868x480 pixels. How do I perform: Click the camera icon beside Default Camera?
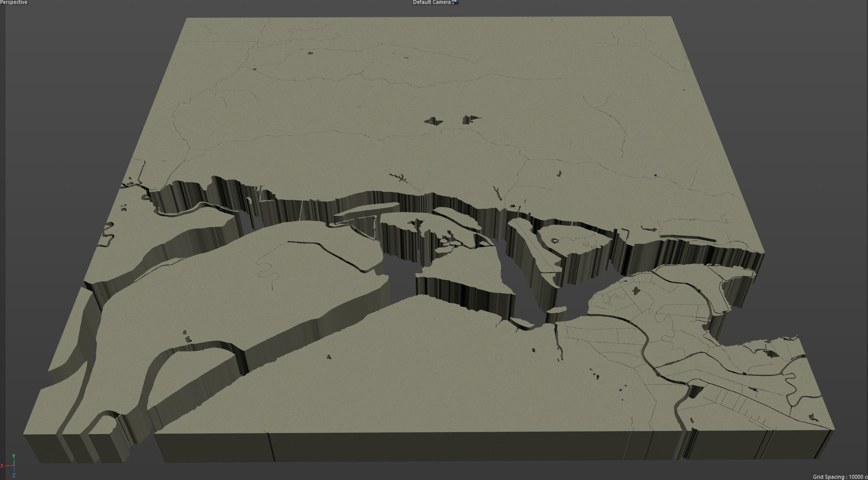tap(454, 2)
